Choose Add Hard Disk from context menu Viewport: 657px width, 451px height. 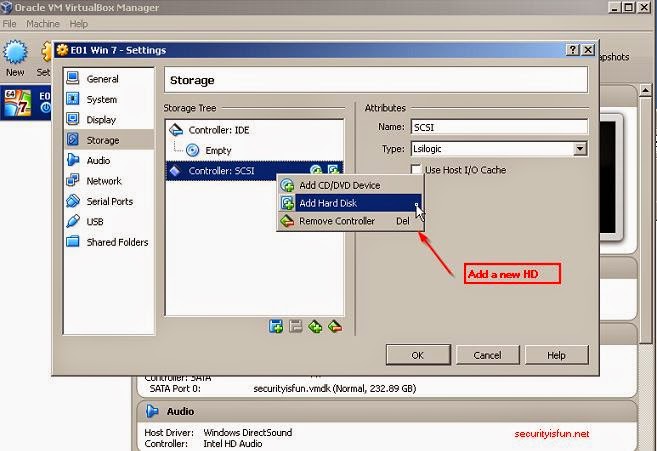[350, 203]
